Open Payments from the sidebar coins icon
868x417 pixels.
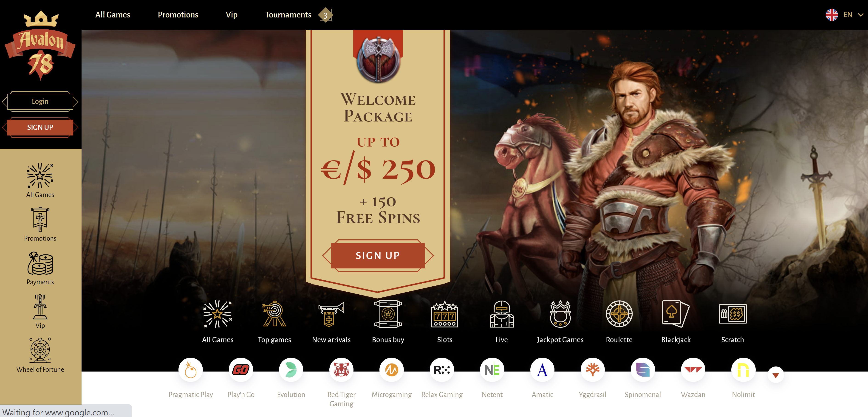coord(40,263)
